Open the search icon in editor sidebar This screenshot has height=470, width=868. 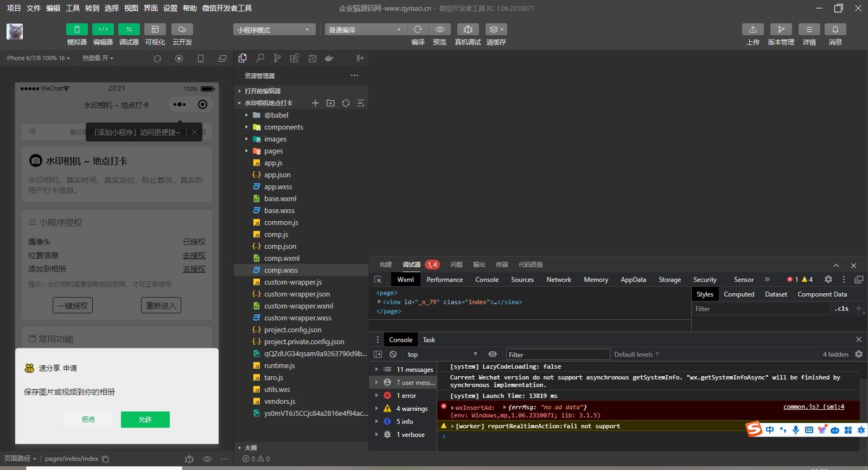(260, 58)
